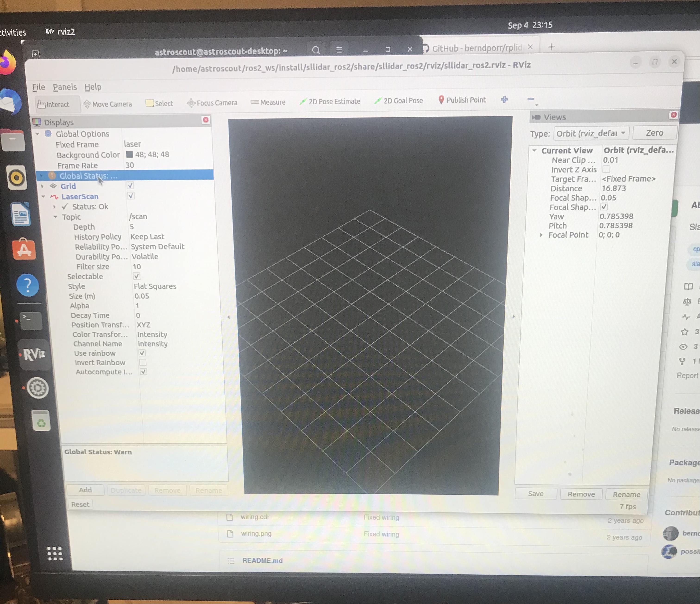This screenshot has width=700, height=604.
Task: Click the Zero button in Views
Action: click(654, 133)
